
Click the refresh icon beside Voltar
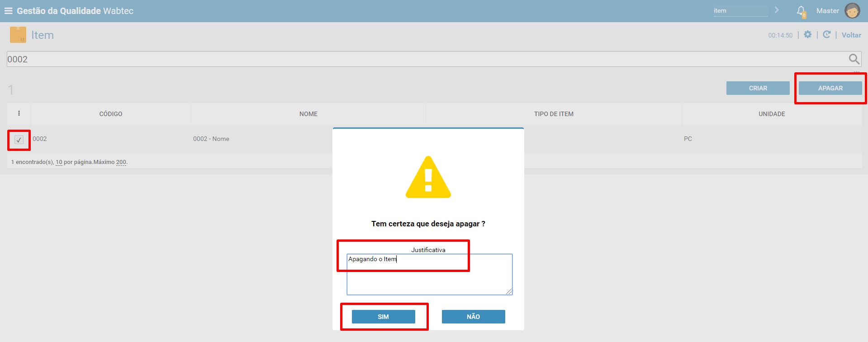click(826, 35)
